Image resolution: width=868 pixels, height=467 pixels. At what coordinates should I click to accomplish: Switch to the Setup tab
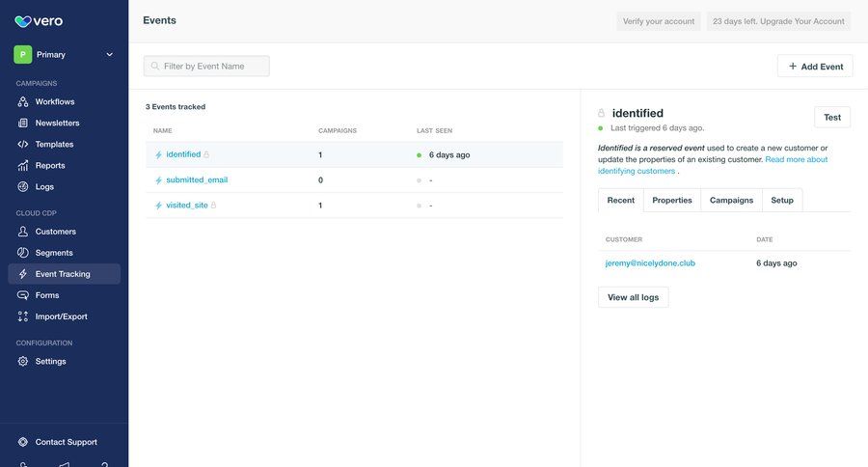click(782, 200)
